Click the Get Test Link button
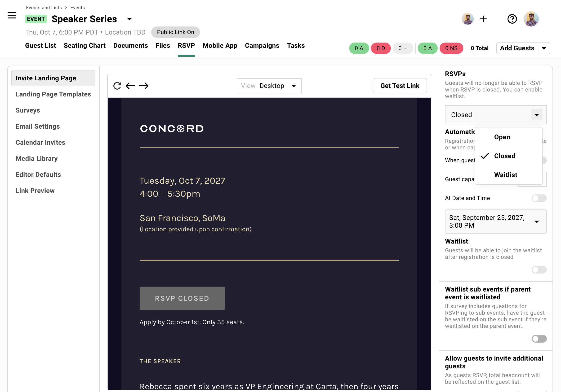Image resolution: width=561 pixels, height=392 pixels. point(400,86)
